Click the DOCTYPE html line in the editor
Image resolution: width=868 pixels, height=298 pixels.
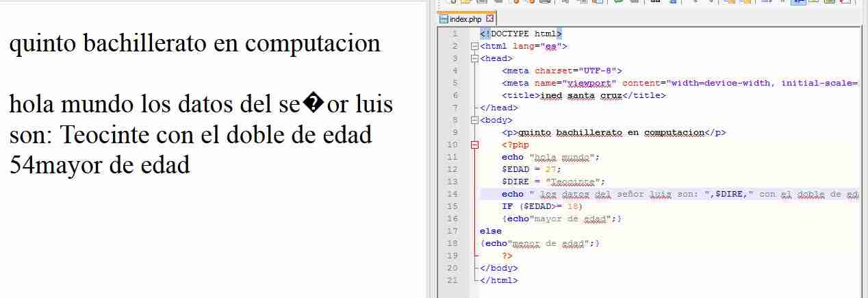pos(522,34)
